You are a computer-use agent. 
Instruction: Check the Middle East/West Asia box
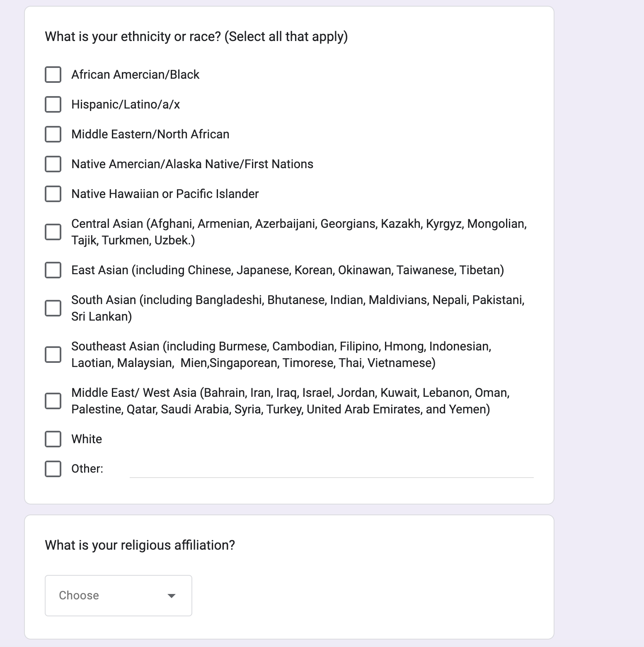[53, 401]
